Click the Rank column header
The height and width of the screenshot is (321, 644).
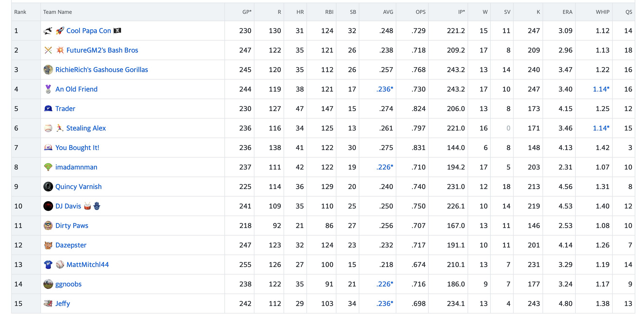coord(20,12)
